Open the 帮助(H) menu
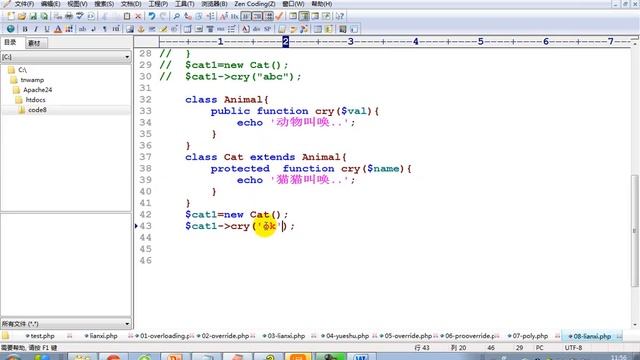 coord(322,4)
